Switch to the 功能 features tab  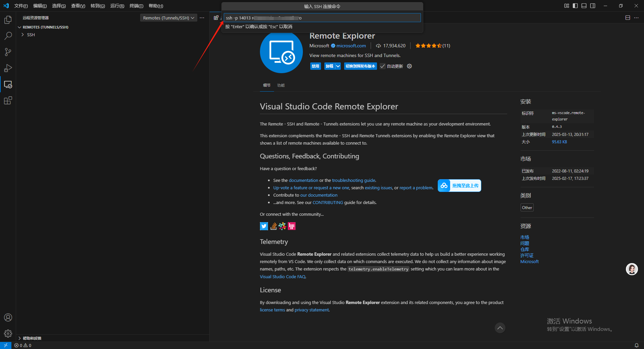click(281, 85)
